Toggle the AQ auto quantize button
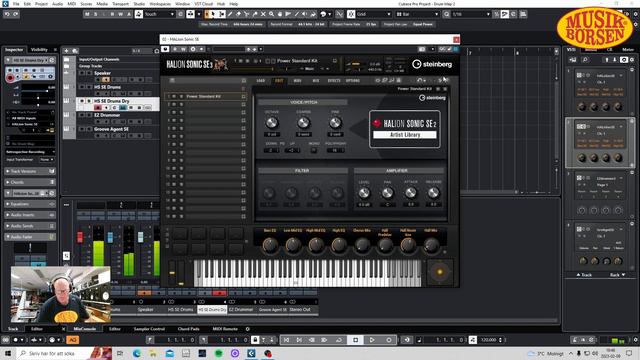 pos(73,340)
